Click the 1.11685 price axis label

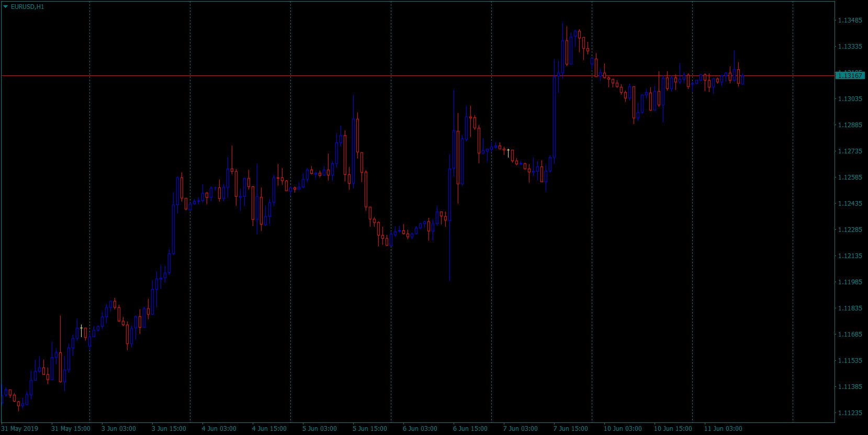pyautogui.click(x=850, y=334)
